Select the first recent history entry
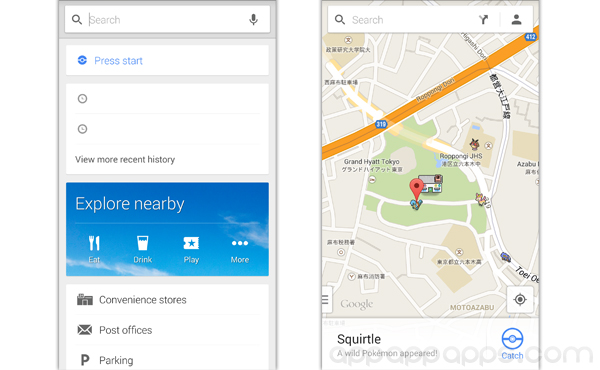 coord(167,99)
